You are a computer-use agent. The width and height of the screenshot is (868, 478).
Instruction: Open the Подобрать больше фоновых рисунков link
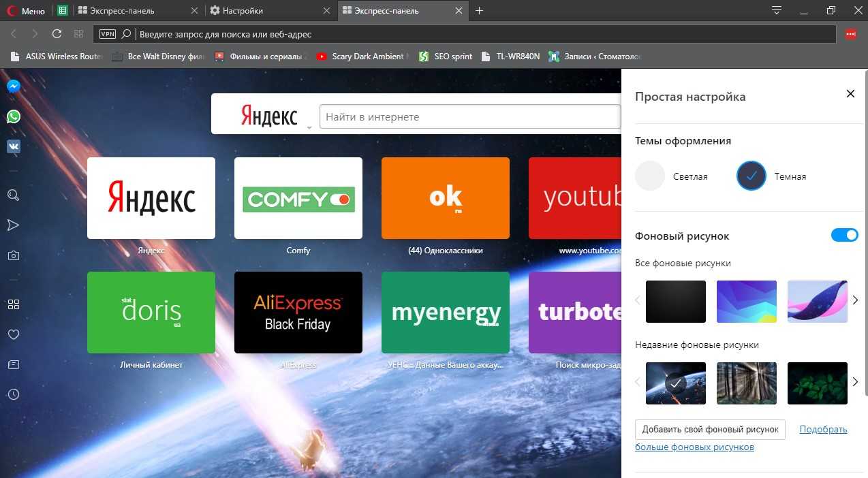click(x=823, y=430)
